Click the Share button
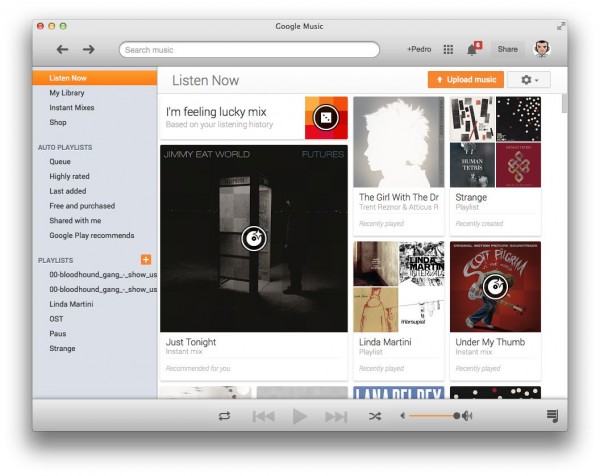 508,49
